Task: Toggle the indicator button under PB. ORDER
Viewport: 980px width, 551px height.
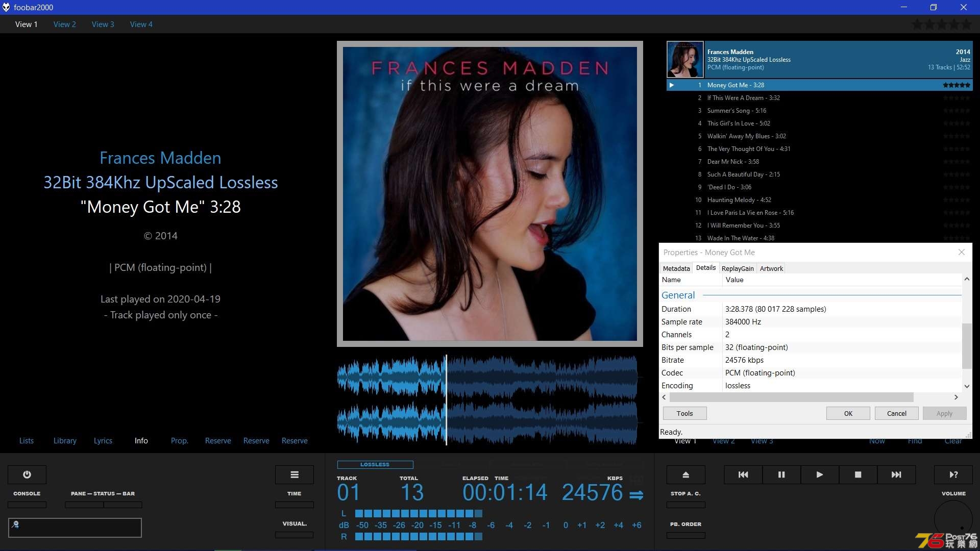Action: click(x=686, y=535)
